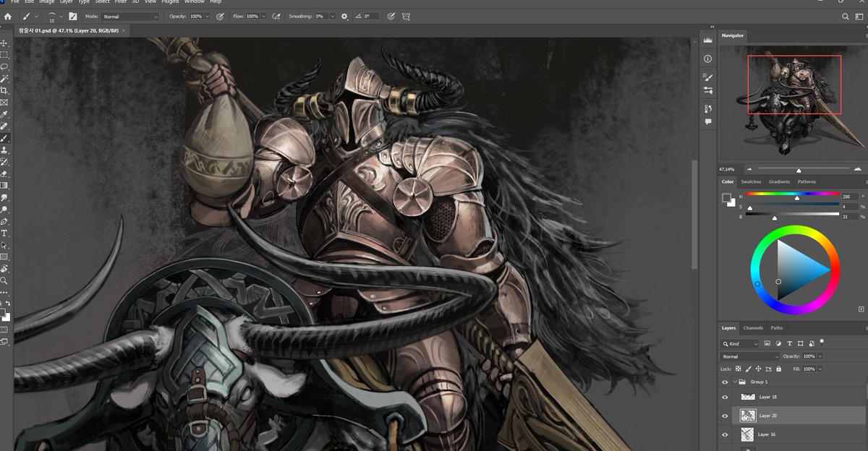
Task: Select the Gradient tool
Action: pos(4,185)
